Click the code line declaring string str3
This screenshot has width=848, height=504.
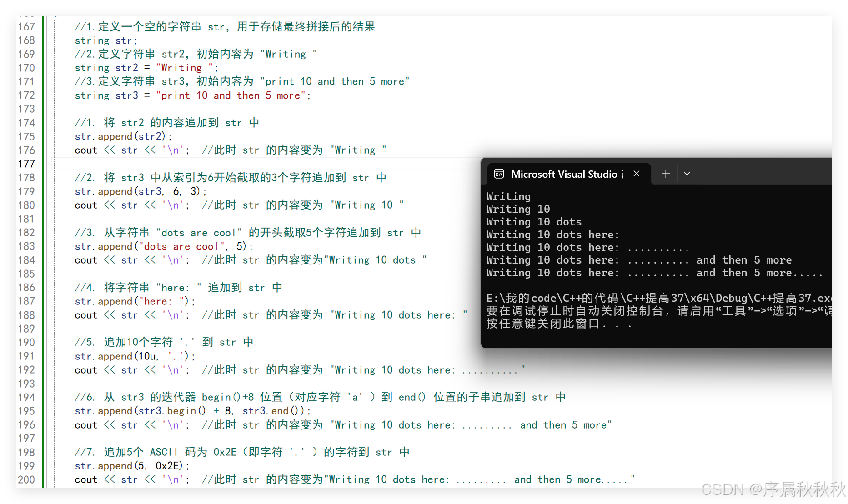coord(193,95)
